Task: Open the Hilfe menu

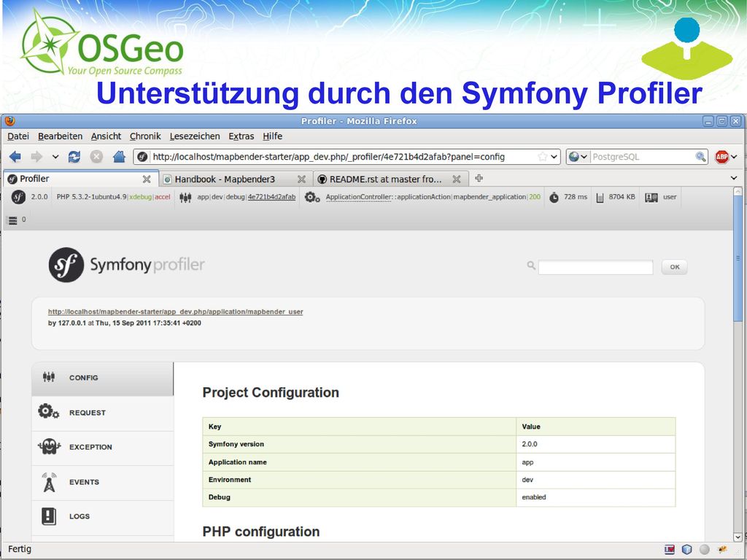Action: (273, 136)
